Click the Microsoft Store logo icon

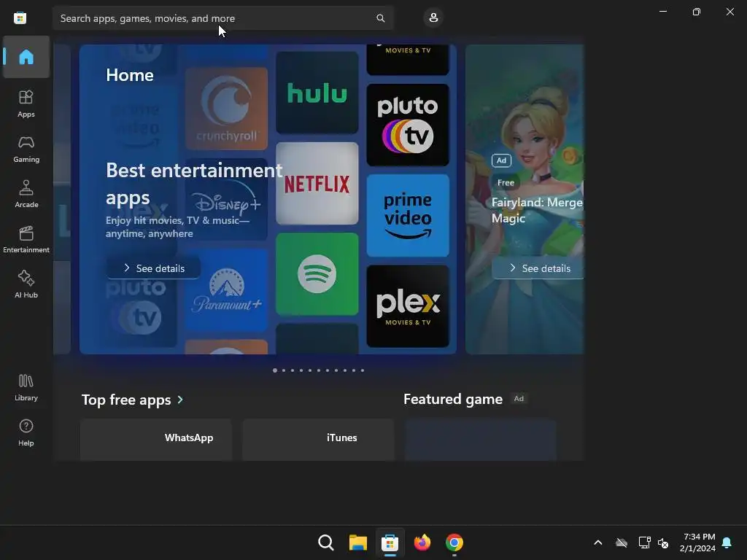point(20,18)
